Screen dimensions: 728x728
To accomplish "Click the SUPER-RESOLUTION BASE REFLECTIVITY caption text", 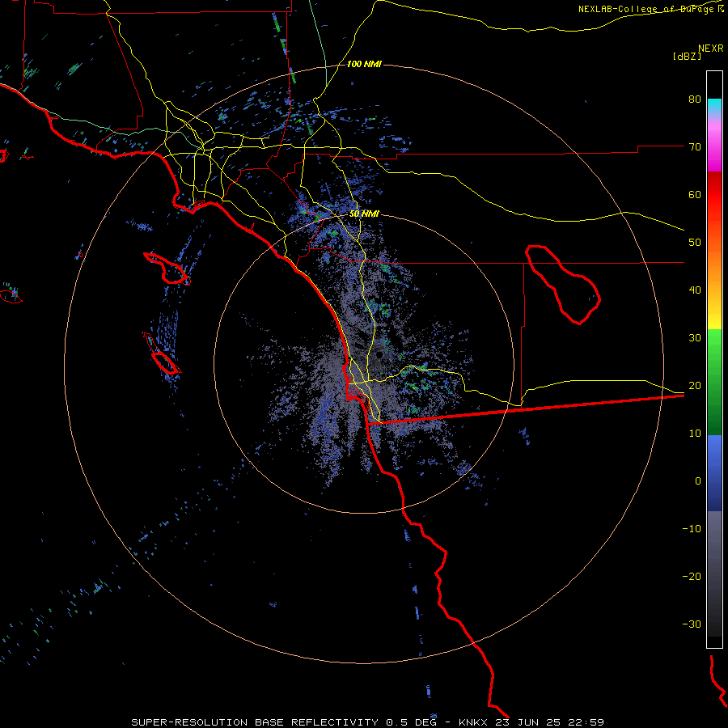I will [x=253, y=722].
